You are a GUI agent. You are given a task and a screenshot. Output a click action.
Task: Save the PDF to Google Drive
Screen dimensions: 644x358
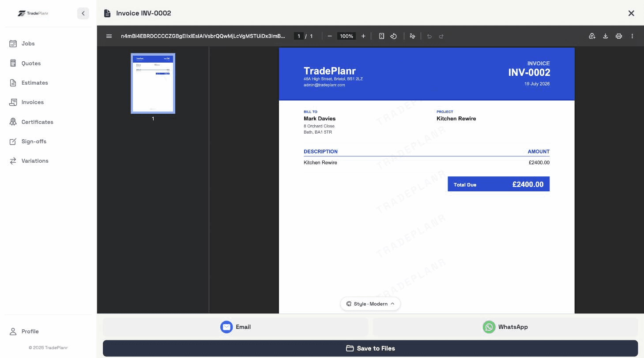[592, 36]
